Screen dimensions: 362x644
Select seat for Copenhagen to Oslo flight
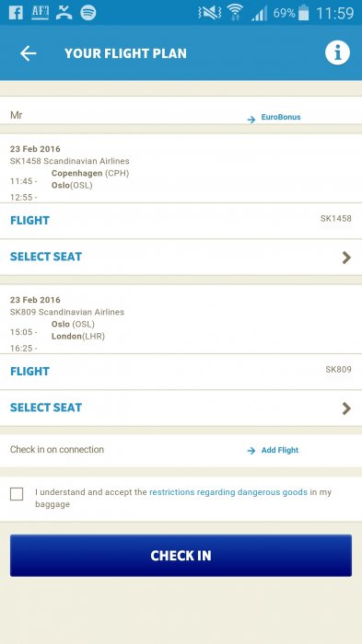181,257
